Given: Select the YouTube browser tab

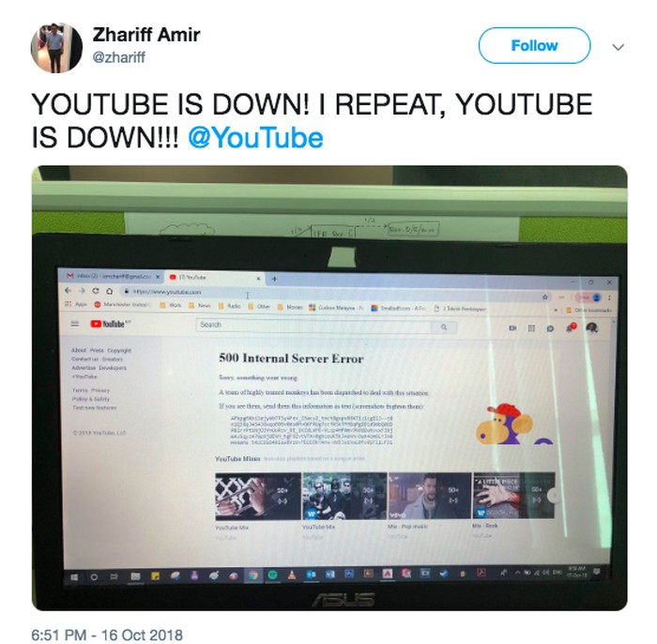Looking at the screenshot, I should (x=215, y=277).
